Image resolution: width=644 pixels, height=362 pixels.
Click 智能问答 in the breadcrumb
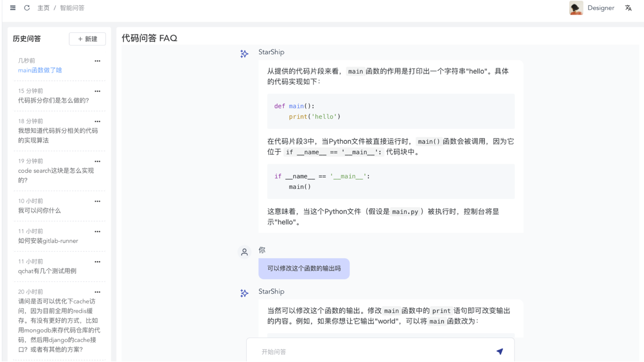click(71, 8)
